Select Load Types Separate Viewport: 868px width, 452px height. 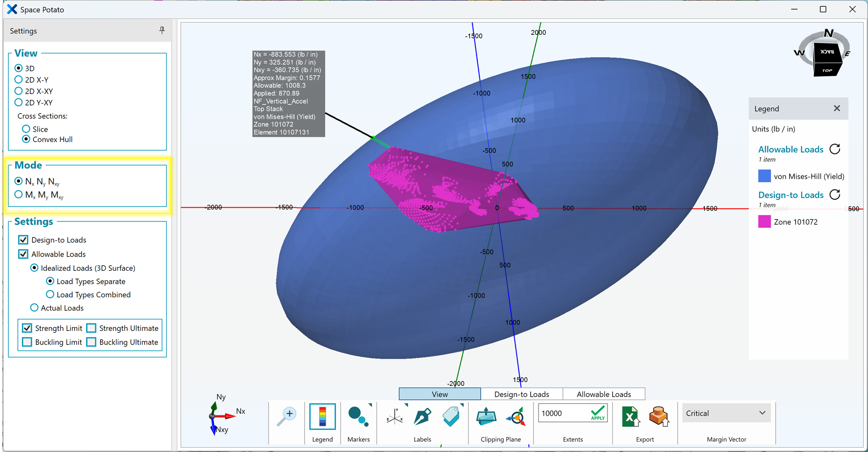(50, 281)
